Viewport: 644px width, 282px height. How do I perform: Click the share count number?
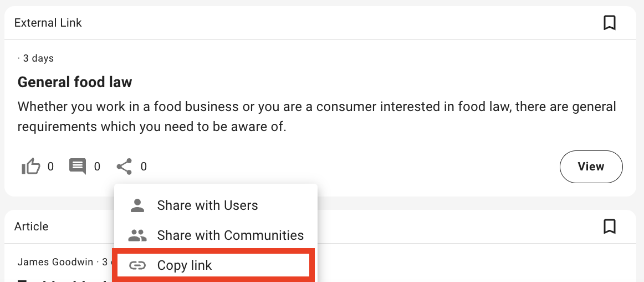pyautogui.click(x=144, y=167)
